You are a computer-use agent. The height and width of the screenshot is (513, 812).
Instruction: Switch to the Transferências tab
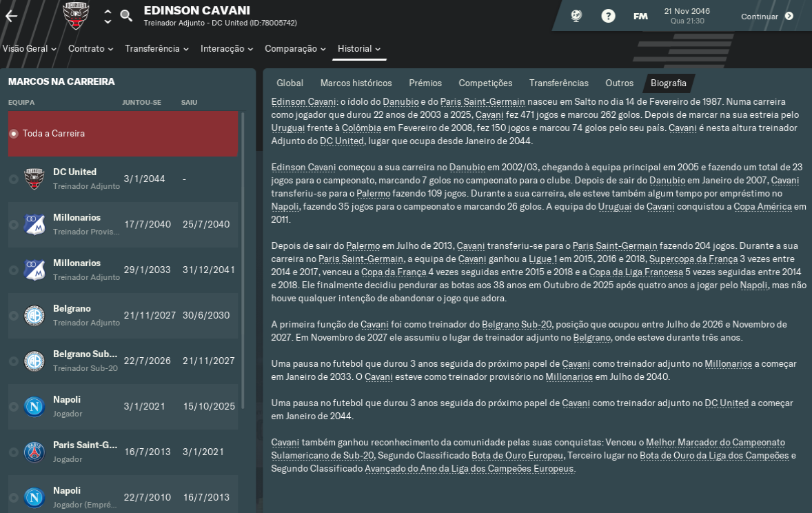559,83
